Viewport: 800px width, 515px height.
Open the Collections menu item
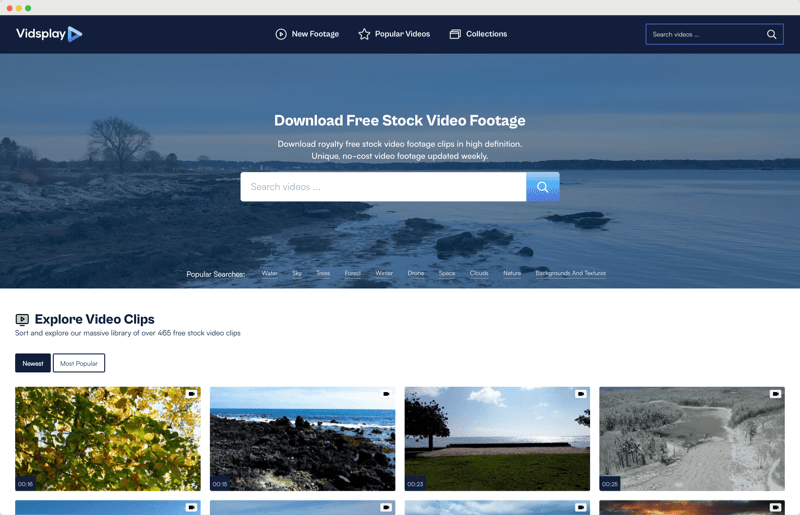[478, 34]
